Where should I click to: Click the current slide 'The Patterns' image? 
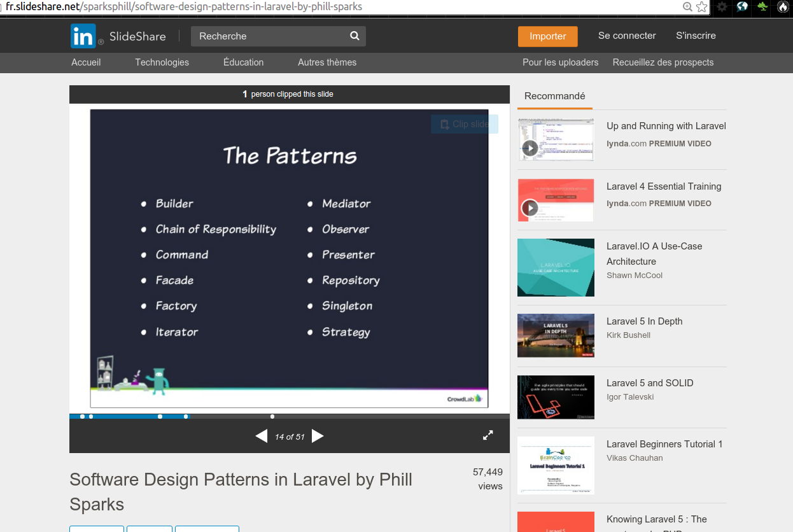(x=289, y=258)
